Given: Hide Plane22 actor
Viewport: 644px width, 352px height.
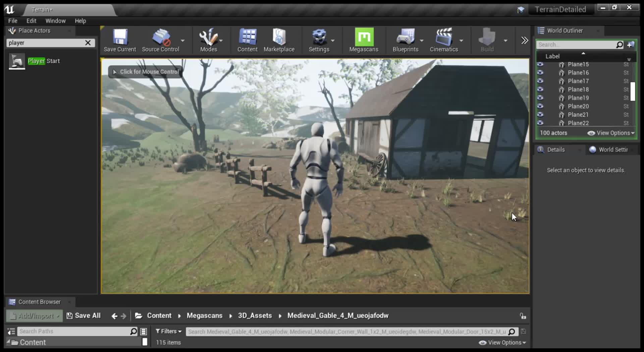Looking at the screenshot, I should point(541,123).
